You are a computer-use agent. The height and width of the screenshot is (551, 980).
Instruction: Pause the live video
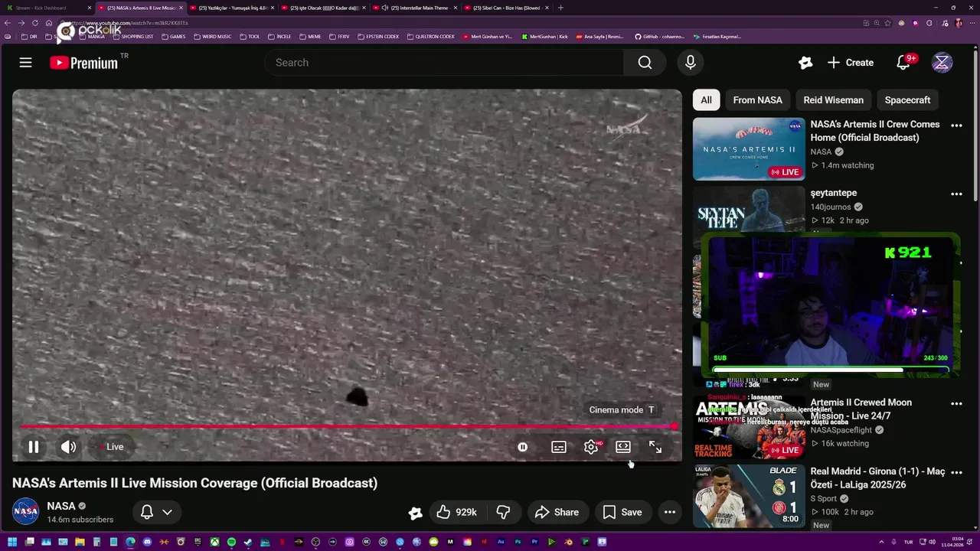click(x=34, y=447)
